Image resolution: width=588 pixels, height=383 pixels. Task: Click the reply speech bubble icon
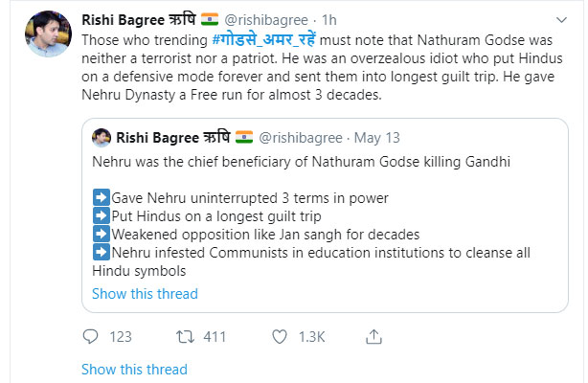pos(90,336)
